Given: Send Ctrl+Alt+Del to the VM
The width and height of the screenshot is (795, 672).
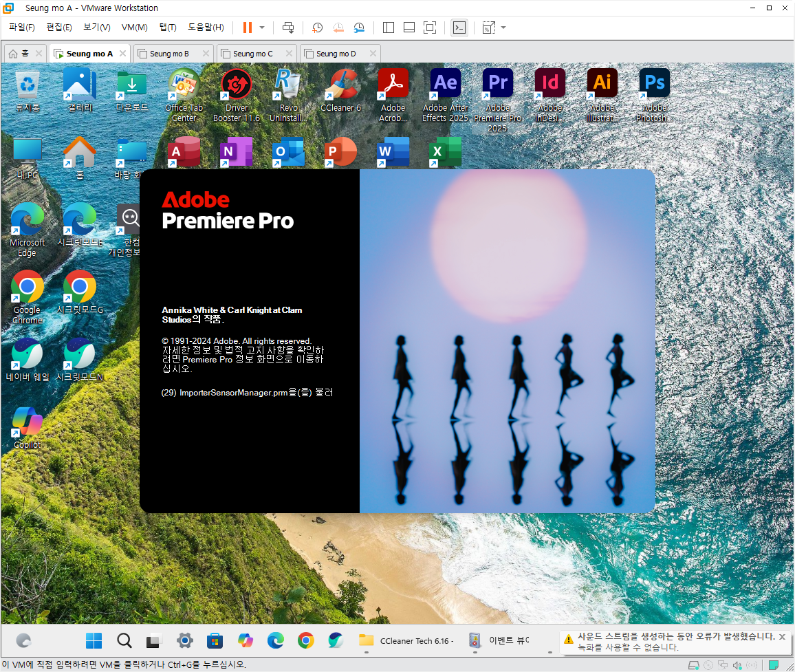Looking at the screenshot, I should [x=288, y=28].
